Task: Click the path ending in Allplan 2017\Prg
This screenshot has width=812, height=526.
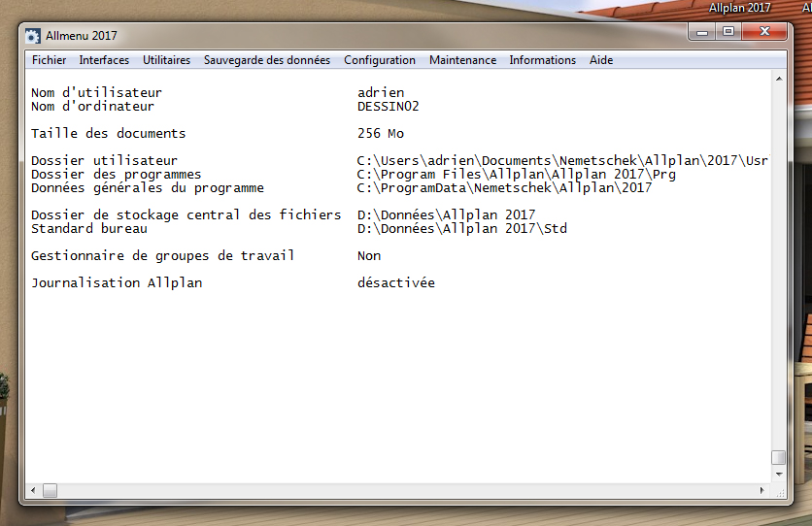Action: tap(517, 174)
